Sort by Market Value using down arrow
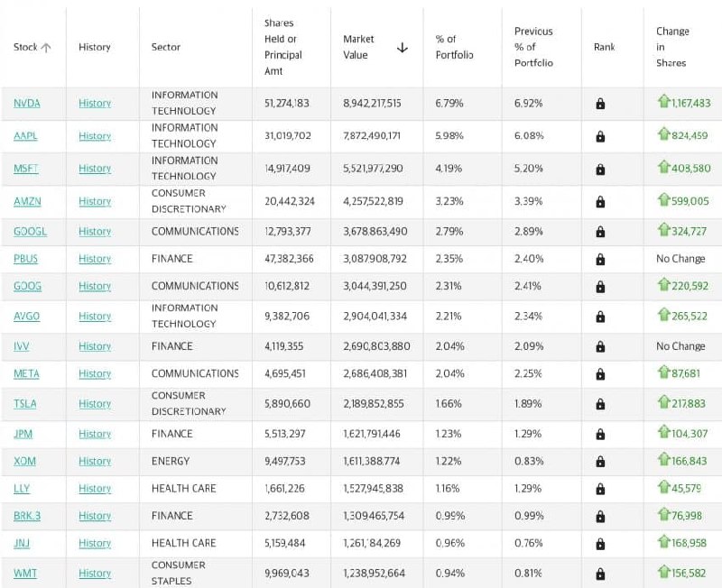This screenshot has height=588, width=722. [x=402, y=48]
